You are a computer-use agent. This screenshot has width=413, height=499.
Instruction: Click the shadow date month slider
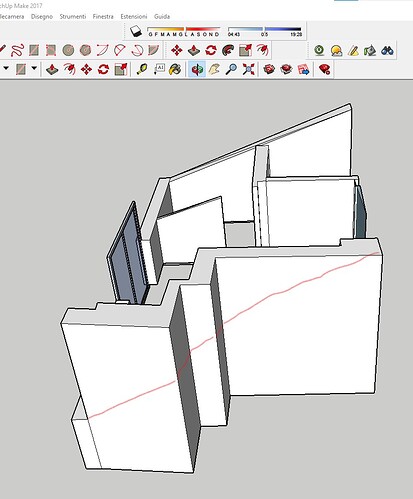click(184, 29)
